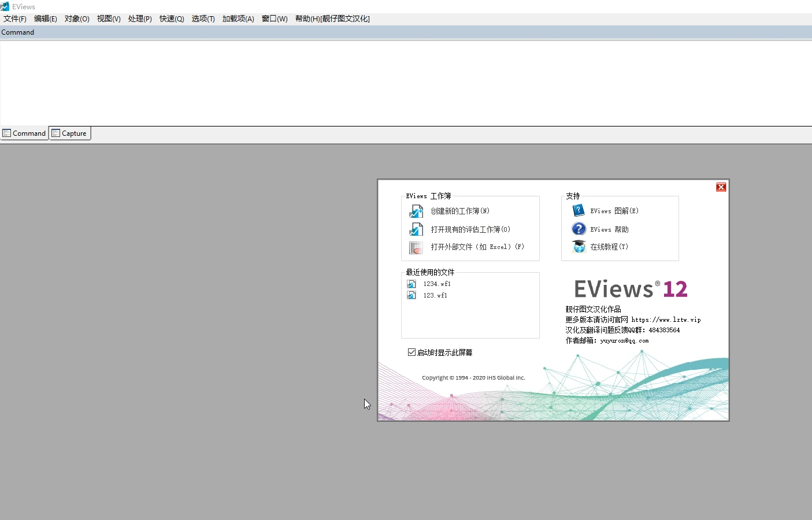Click the open foreign file (Excel) icon
Viewport: 812px width, 520px height.
tap(416, 247)
